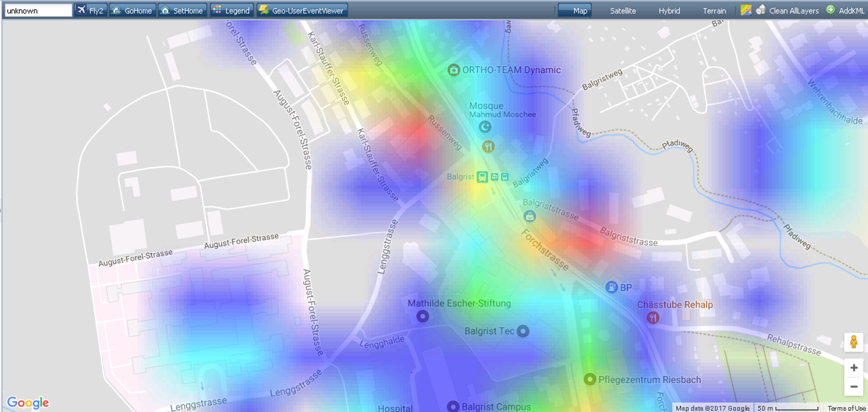Viewport: 868px width, 412px height.
Task: Select the Map view type
Action: pos(575,10)
